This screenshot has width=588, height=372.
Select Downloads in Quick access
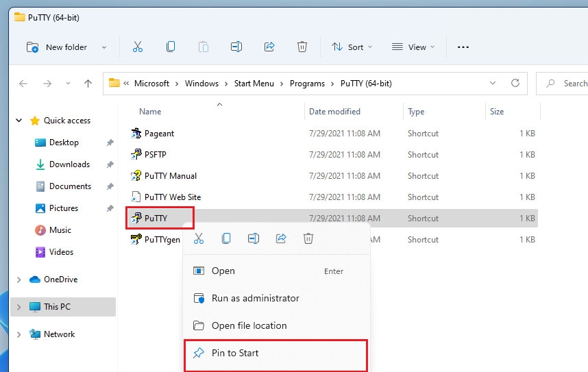pos(69,164)
